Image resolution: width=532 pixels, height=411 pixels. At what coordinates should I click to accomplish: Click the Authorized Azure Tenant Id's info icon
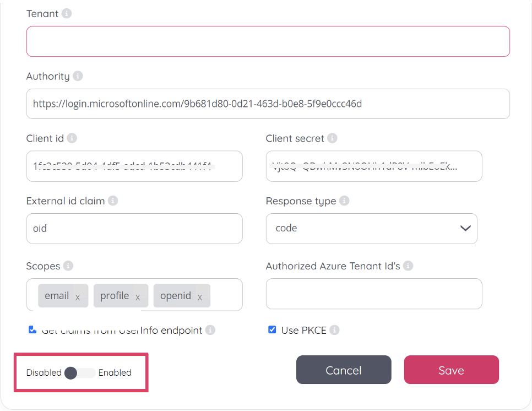pyautogui.click(x=408, y=266)
